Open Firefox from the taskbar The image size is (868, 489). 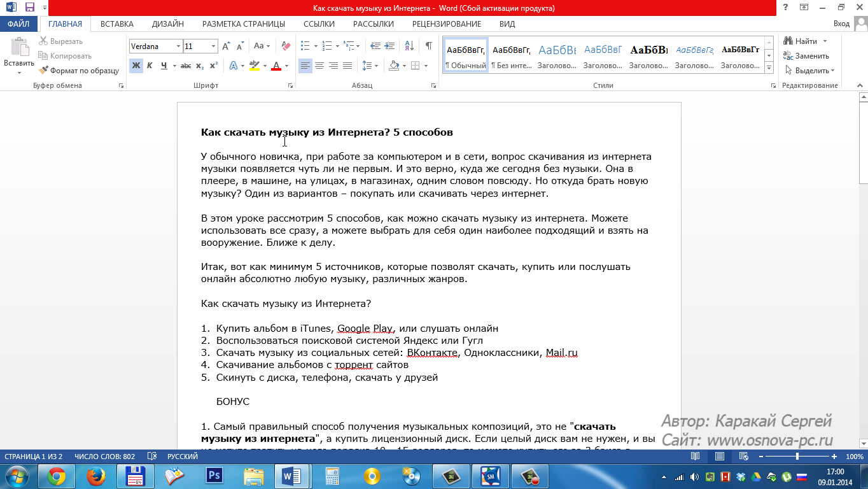(x=96, y=476)
